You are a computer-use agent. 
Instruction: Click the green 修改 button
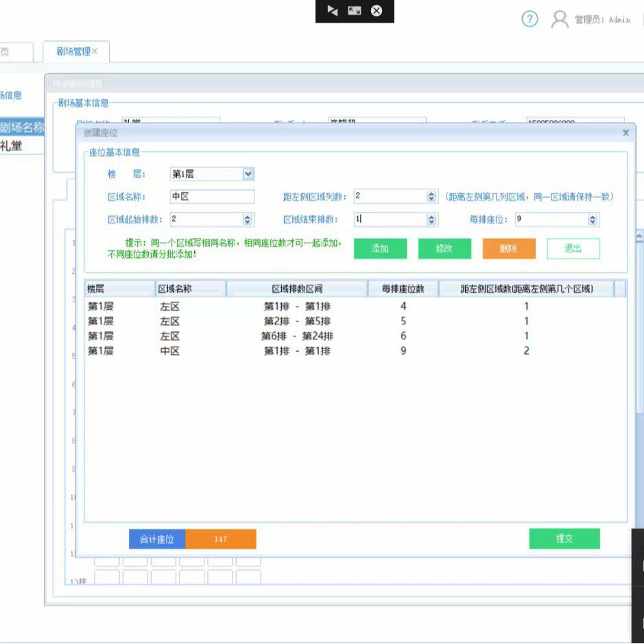click(x=444, y=248)
